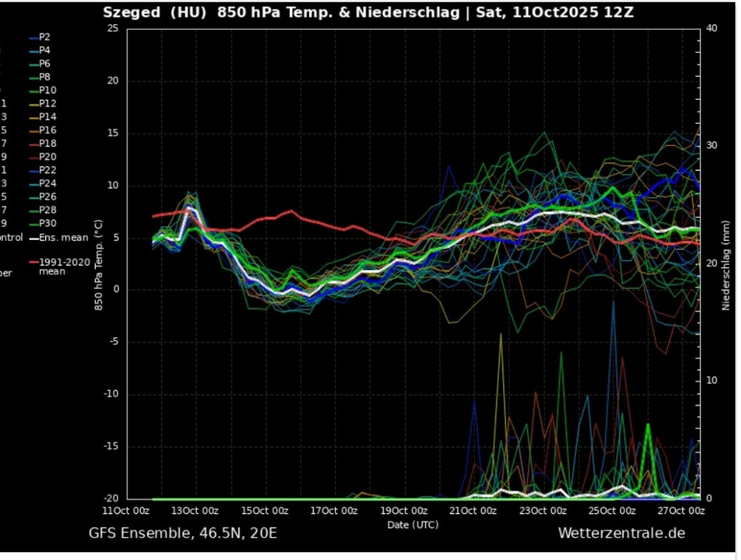Select the P14 legend entry
The width and height of the screenshot is (741, 560).
47,117
